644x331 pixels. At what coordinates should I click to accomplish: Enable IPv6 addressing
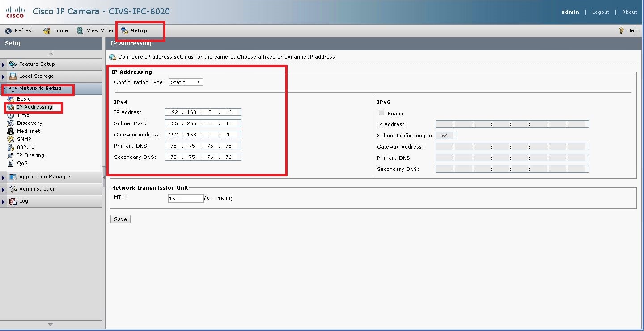tap(381, 112)
